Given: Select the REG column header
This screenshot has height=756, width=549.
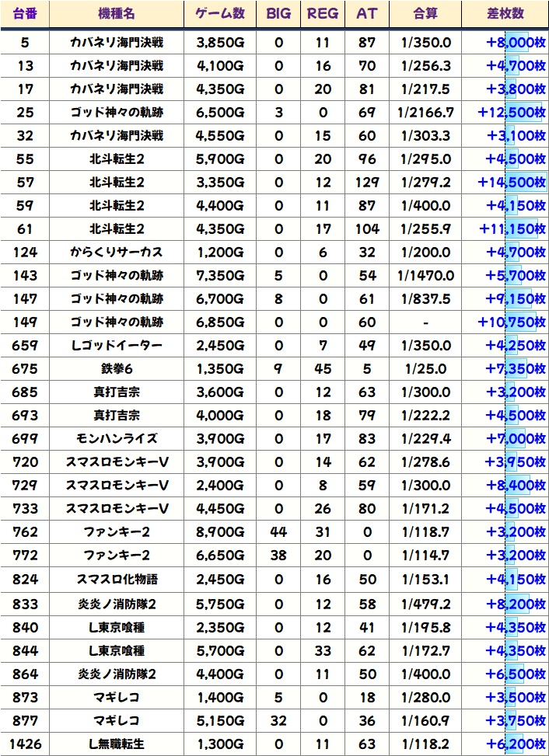Looking at the screenshot, I should tap(323, 14).
